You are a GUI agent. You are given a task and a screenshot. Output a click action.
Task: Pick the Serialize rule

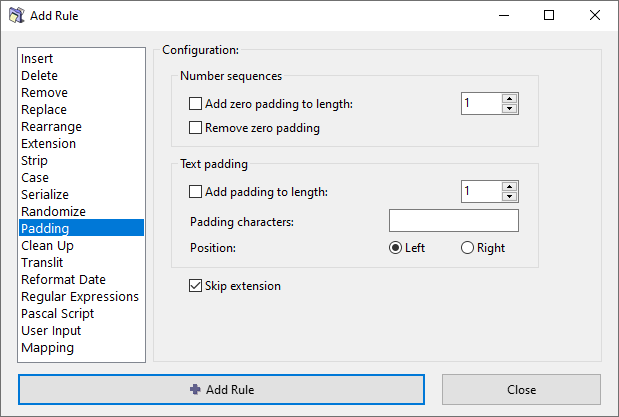pos(81,194)
